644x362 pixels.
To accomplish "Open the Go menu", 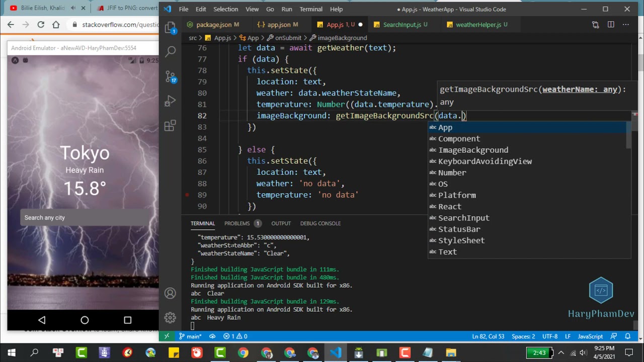I will point(270,9).
